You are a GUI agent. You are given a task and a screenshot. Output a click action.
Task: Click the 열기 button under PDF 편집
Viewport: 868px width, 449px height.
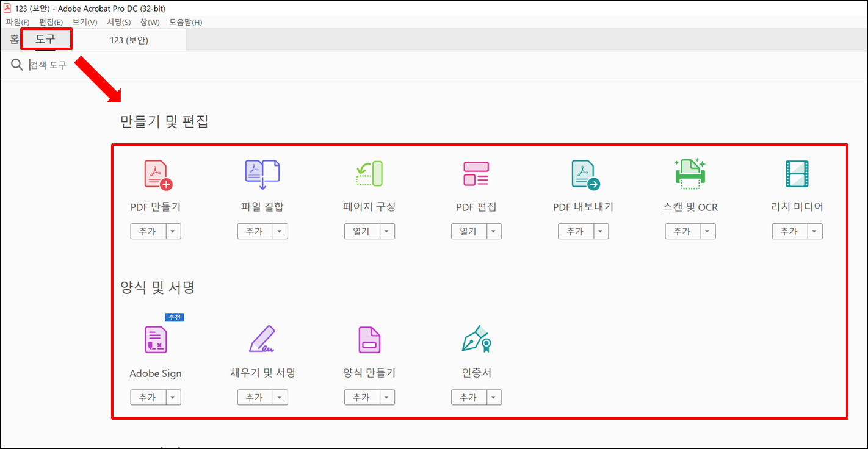pos(468,231)
